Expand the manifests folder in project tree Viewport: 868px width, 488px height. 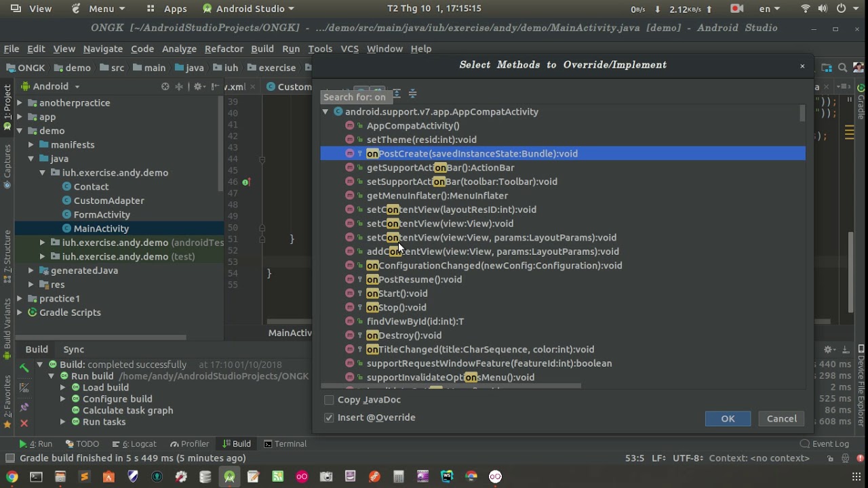click(31, 144)
